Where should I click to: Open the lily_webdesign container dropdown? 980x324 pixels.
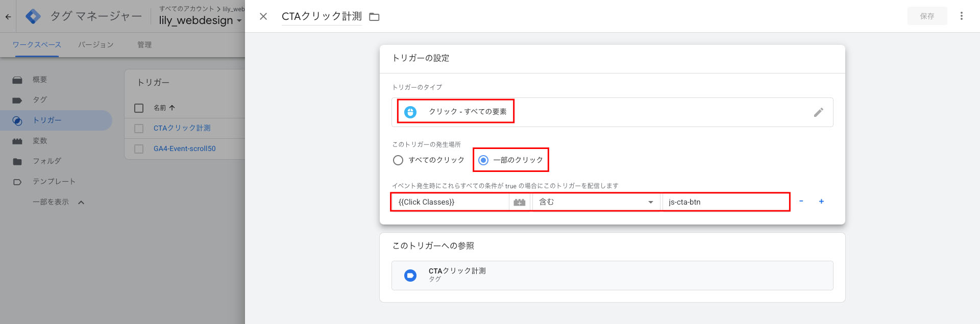coord(200,20)
